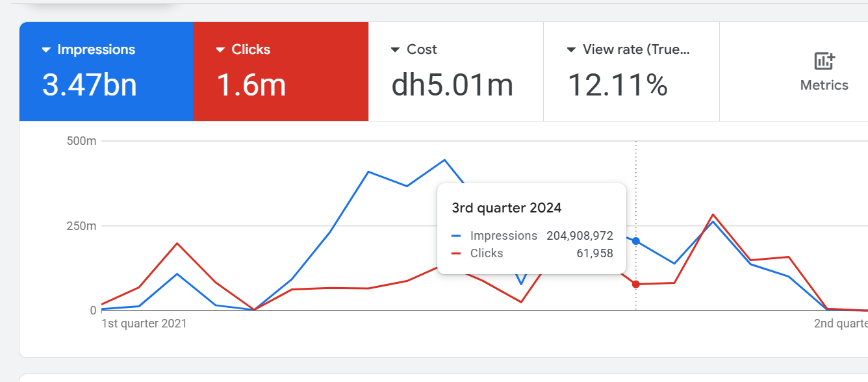868x382 pixels.
Task: Click the red Clicks data point marker
Action: tap(635, 284)
